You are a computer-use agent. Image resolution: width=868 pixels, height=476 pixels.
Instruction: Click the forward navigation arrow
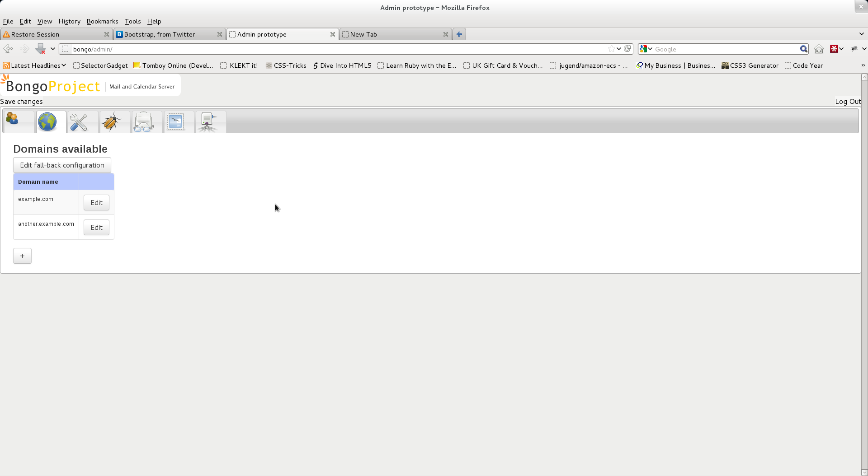pyautogui.click(x=24, y=49)
